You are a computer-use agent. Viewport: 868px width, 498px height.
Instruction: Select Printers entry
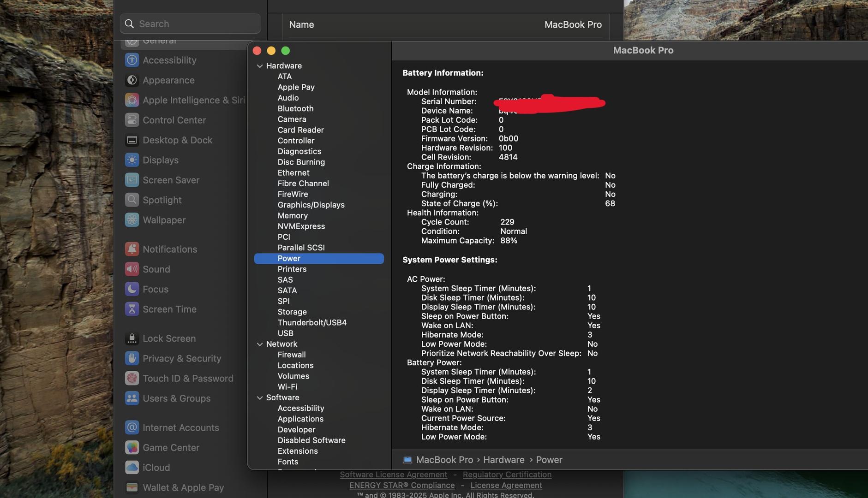coord(292,269)
